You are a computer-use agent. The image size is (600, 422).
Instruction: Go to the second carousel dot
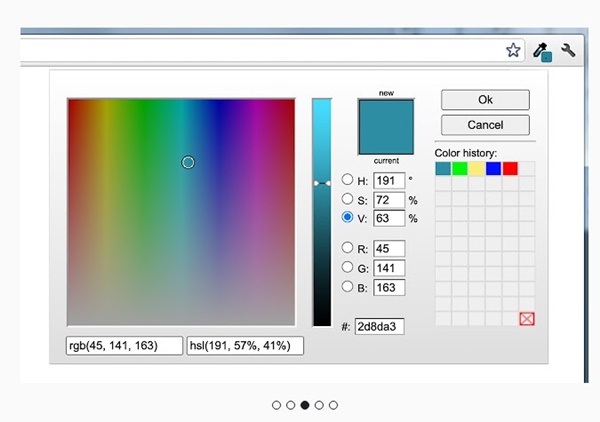[x=290, y=405]
